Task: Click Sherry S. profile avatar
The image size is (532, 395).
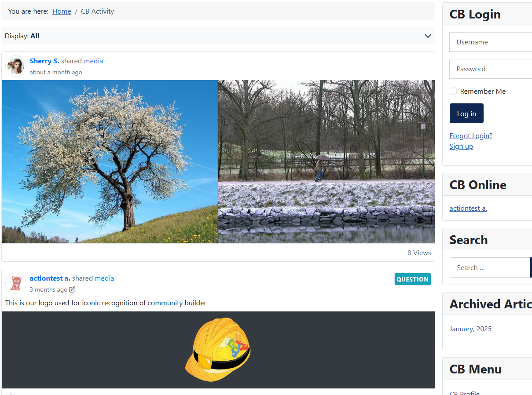Action: [x=16, y=66]
